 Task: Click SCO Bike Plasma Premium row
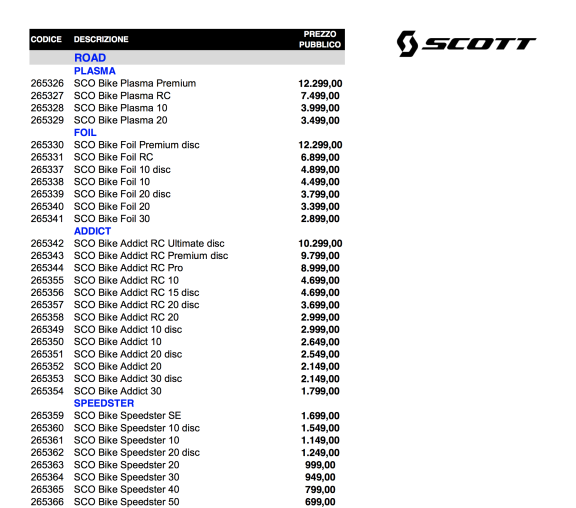coord(187,83)
